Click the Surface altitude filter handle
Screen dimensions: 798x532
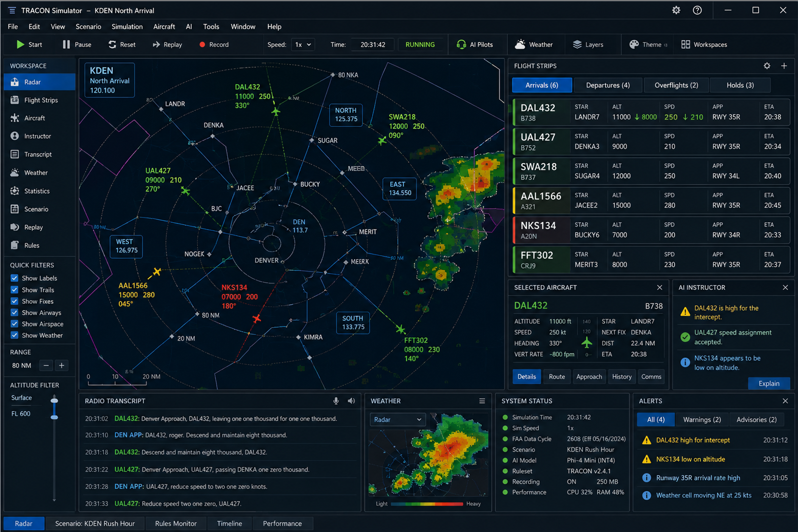(54, 401)
